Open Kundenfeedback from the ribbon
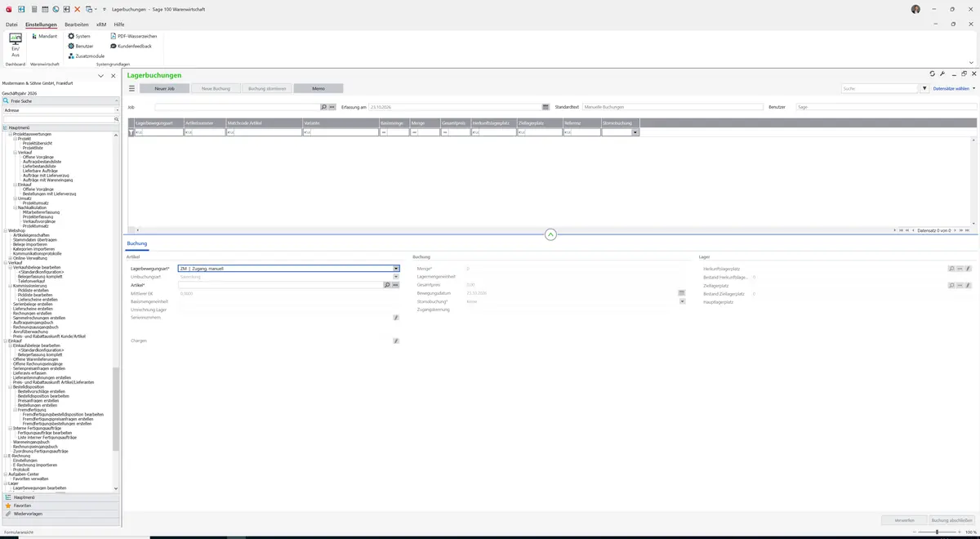This screenshot has width=980, height=539. coord(131,46)
